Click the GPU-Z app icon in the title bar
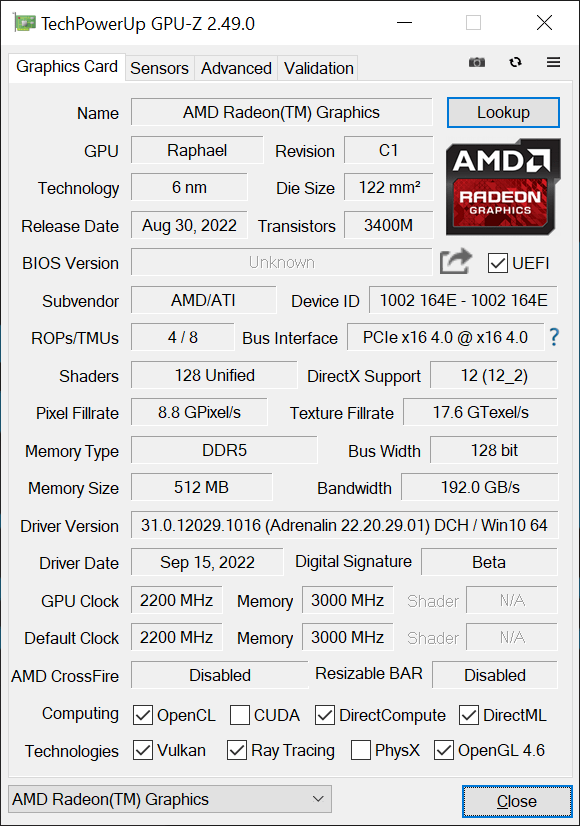The image size is (580, 826). coord(24,23)
